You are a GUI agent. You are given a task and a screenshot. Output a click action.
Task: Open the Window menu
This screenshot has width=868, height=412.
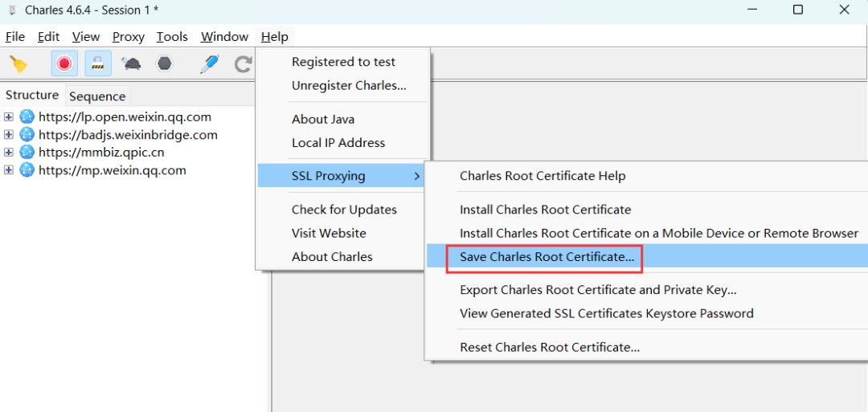pos(224,37)
